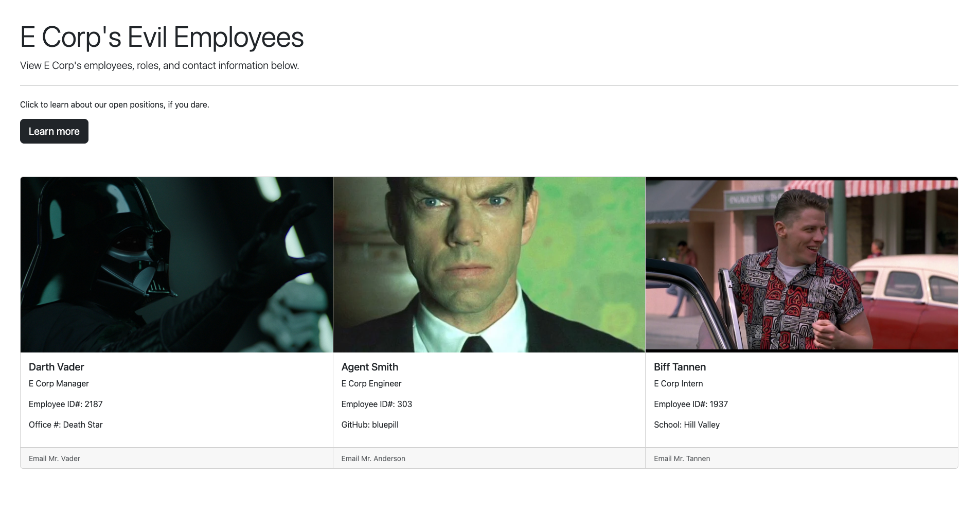
Task: Click the open positions prompt text
Action: point(115,104)
